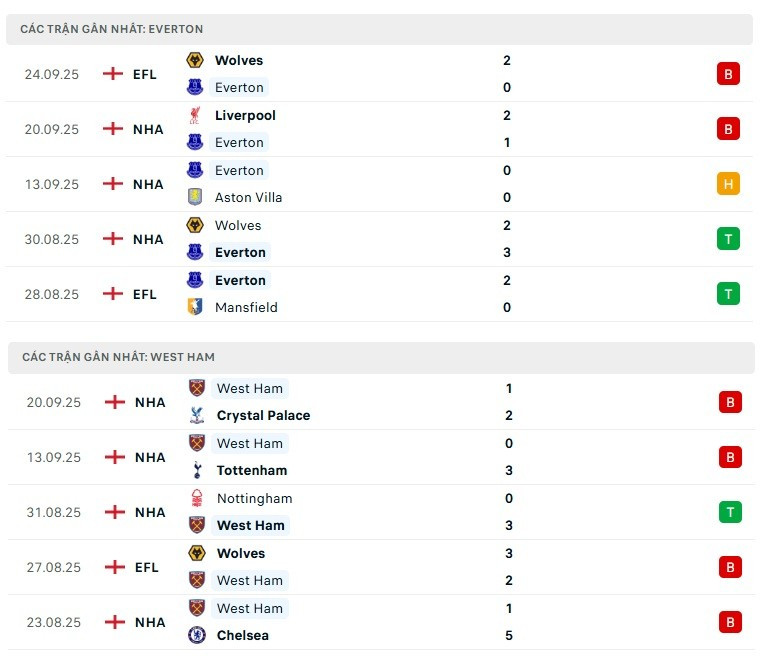
Task: Click the West Ham section header bar
Action: click(381, 357)
